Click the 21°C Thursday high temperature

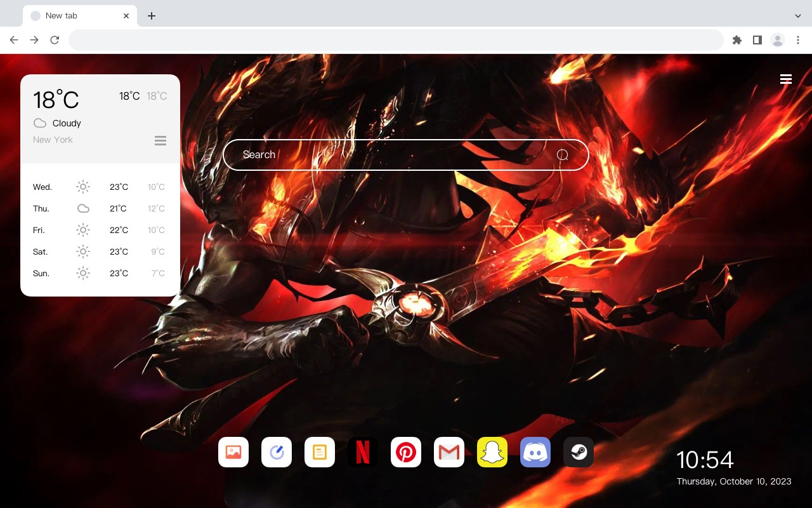[118, 208]
